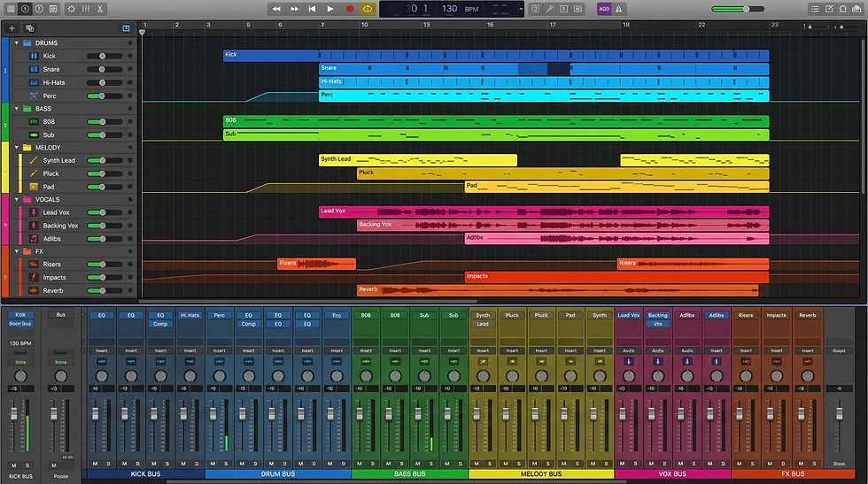868x484 pixels.
Task: Click the Fast Forward button
Action: coord(294,9)
